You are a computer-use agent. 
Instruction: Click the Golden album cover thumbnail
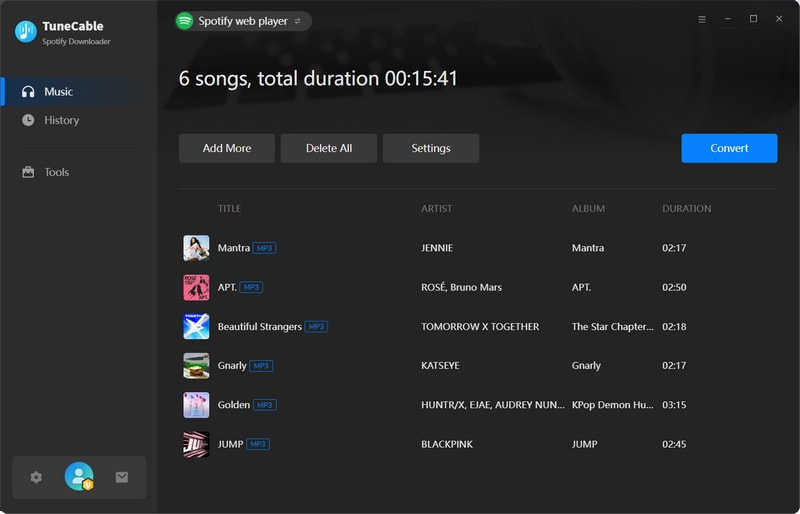tap(196, 405)
